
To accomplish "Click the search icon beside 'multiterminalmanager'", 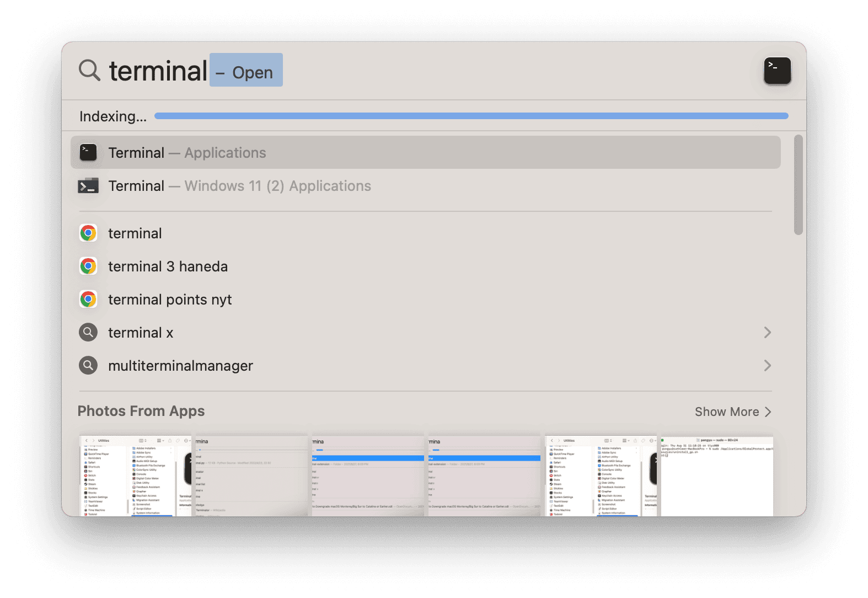I will pyautogui.click(x=88, y=366).
